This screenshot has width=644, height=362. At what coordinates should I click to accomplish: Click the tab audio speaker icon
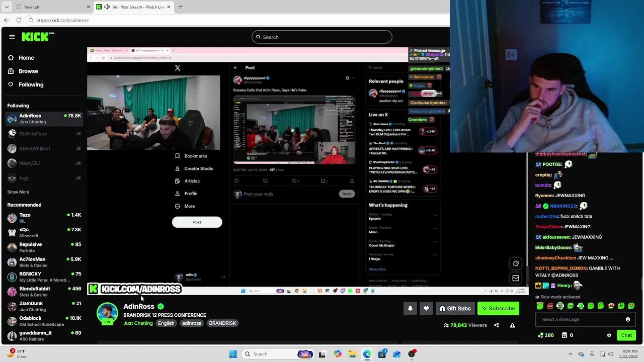point(107,7)
